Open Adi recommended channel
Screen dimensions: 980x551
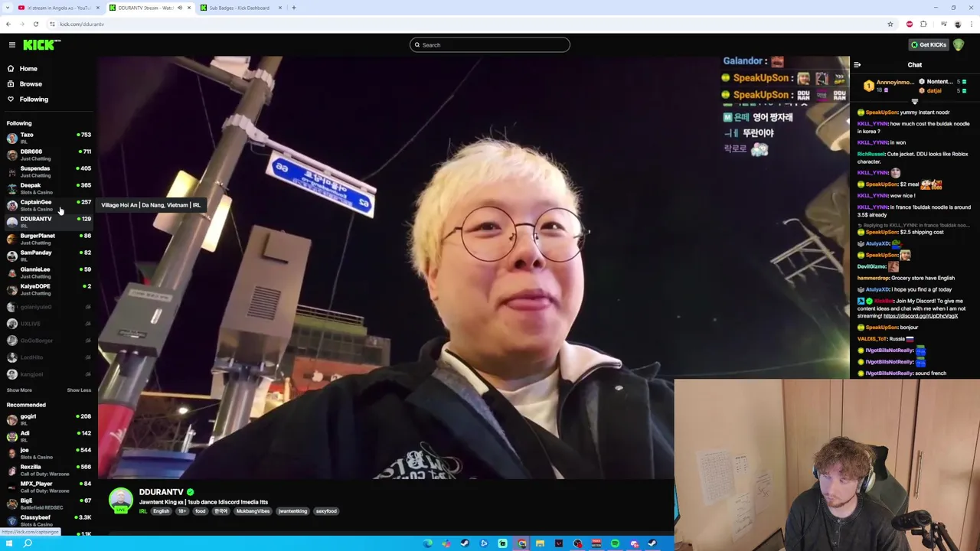click(x=47, y=436)
